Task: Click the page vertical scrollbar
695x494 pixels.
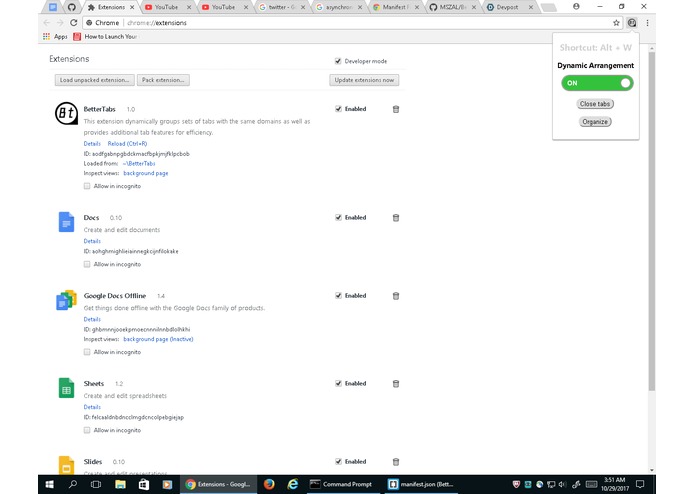Action: (651, 222)
